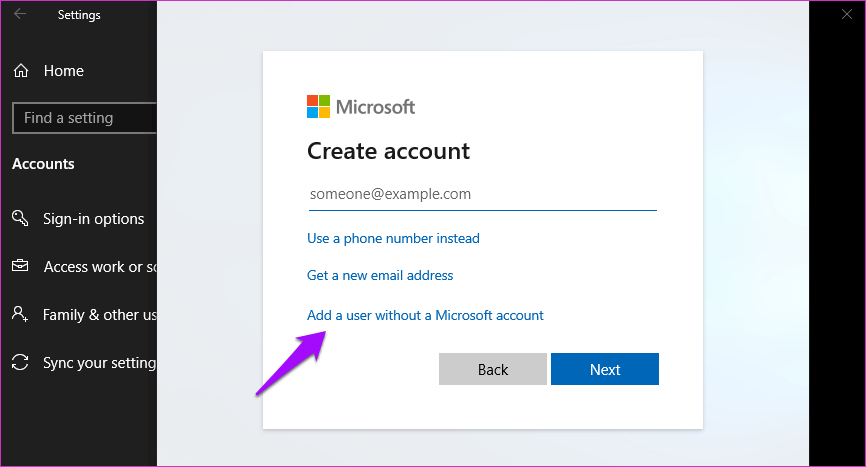Click the Find a setting search box
866x467 pixels.
pos(85,118)
